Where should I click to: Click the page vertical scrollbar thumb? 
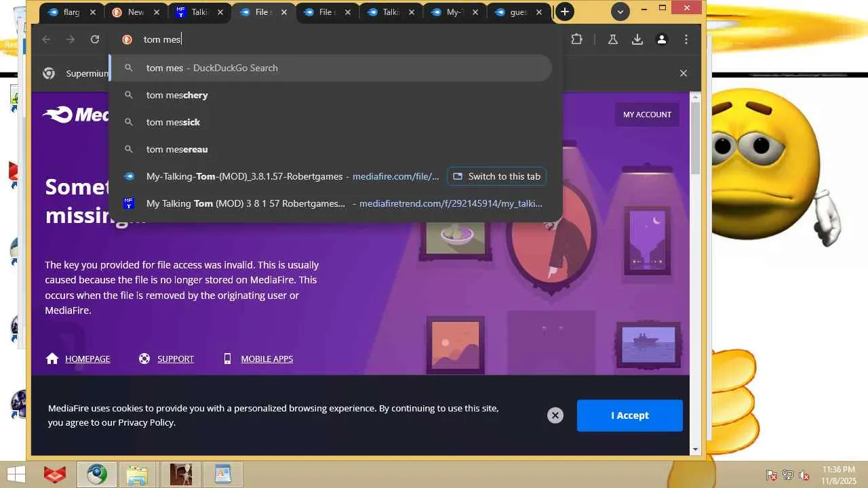[x=695, y=139]
